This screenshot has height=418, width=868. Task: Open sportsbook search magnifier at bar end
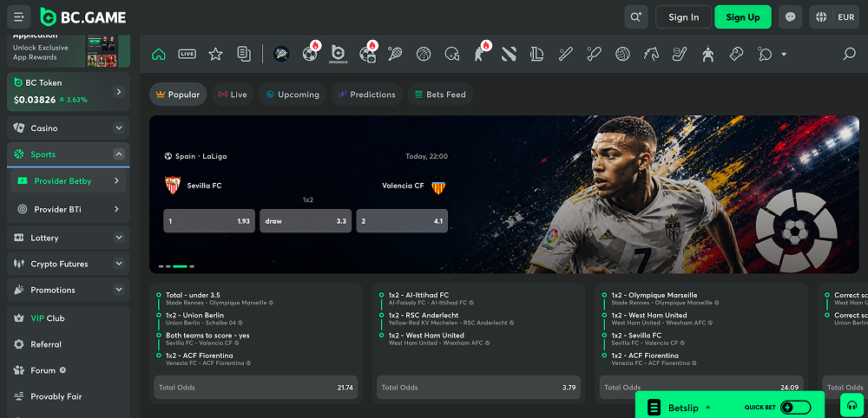849,54
